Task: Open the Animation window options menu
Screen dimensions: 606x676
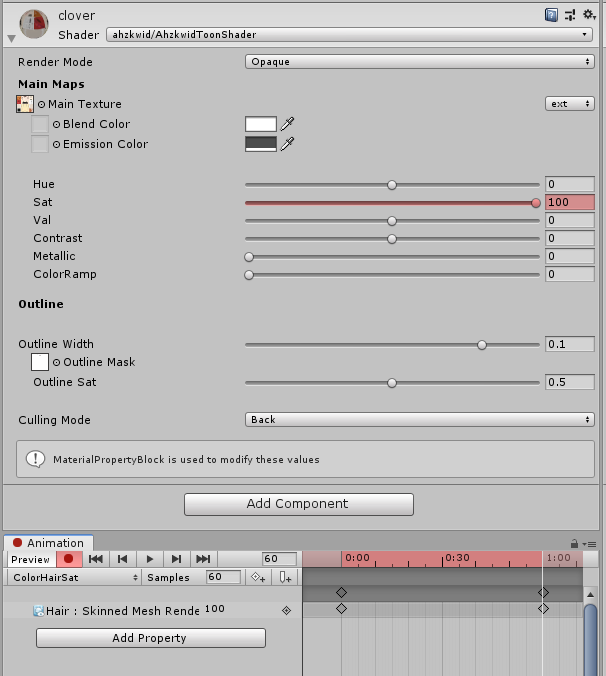Action: pos(590,545)
